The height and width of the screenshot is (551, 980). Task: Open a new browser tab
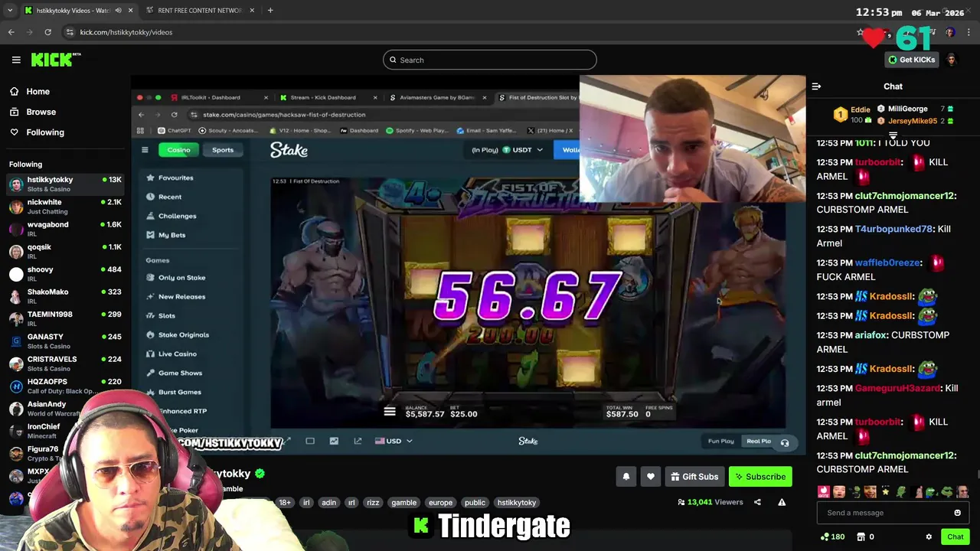pos(270,10)
